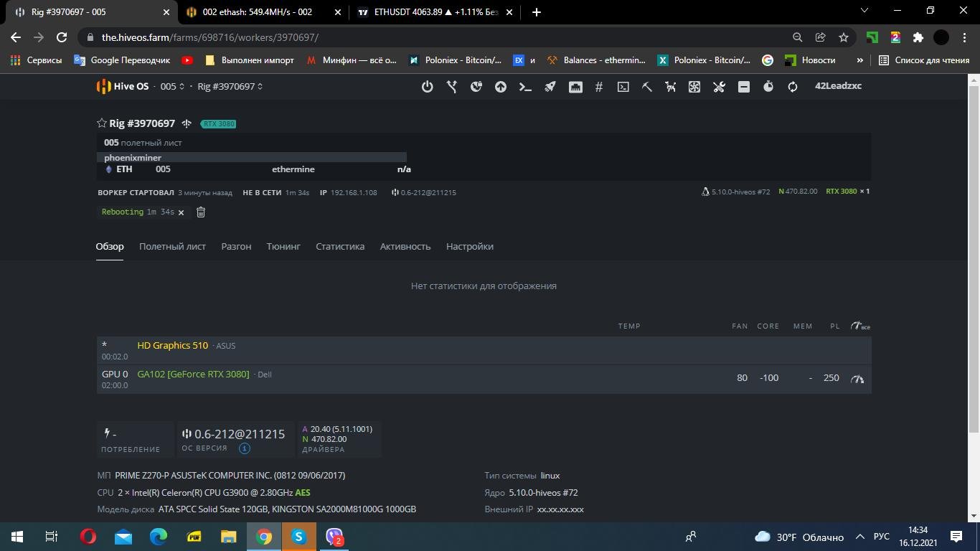
Task: Open the network/VPN icon in Hive toolbar
Action: 451,86
